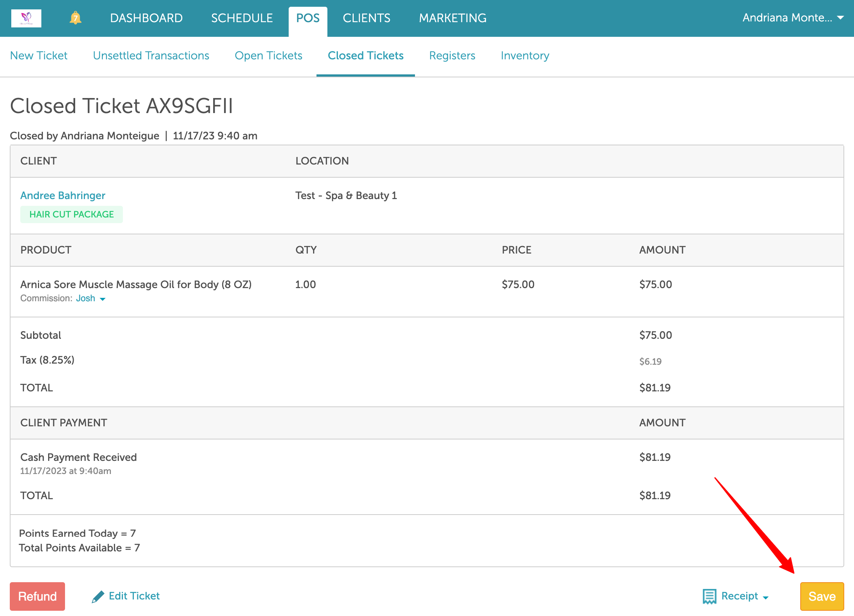View the Open Tickets tab

268,56
